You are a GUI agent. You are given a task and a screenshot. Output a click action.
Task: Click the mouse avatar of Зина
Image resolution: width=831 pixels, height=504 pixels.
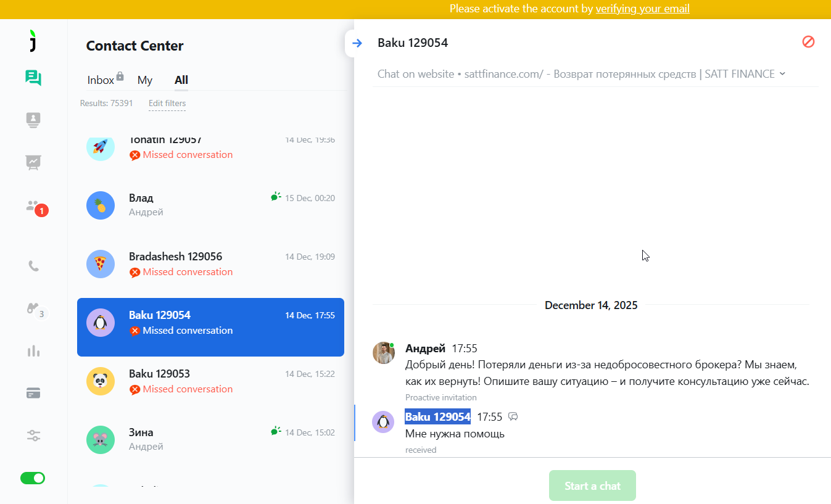coord(100,440)
